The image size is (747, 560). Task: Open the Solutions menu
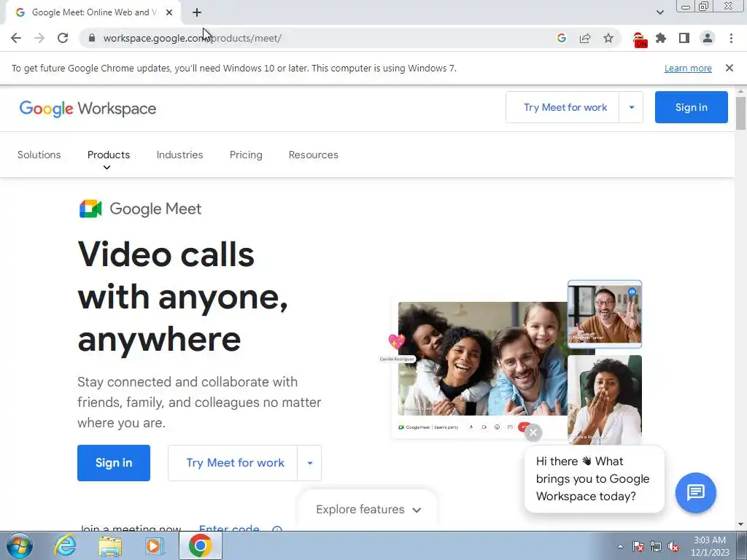pyautogui.click(x=39, y=155)
